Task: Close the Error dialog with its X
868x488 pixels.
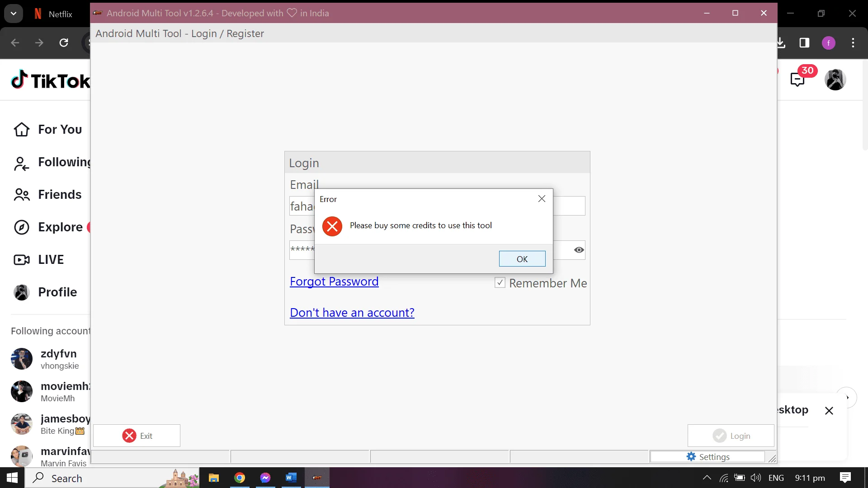Action: (x=542, y=199)
